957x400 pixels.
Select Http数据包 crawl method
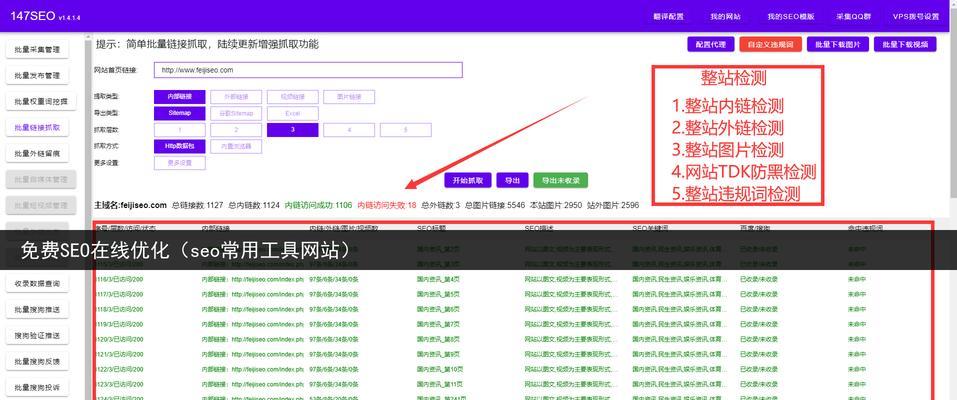tap(179, 147)
